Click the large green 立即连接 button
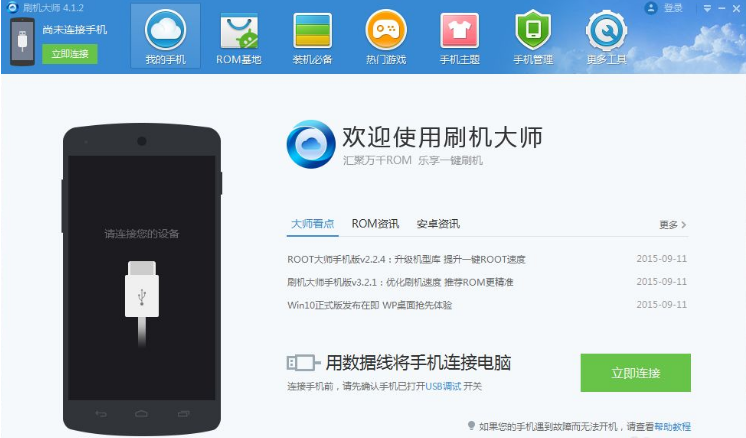 pyautogui.click(x=635, y=373)
